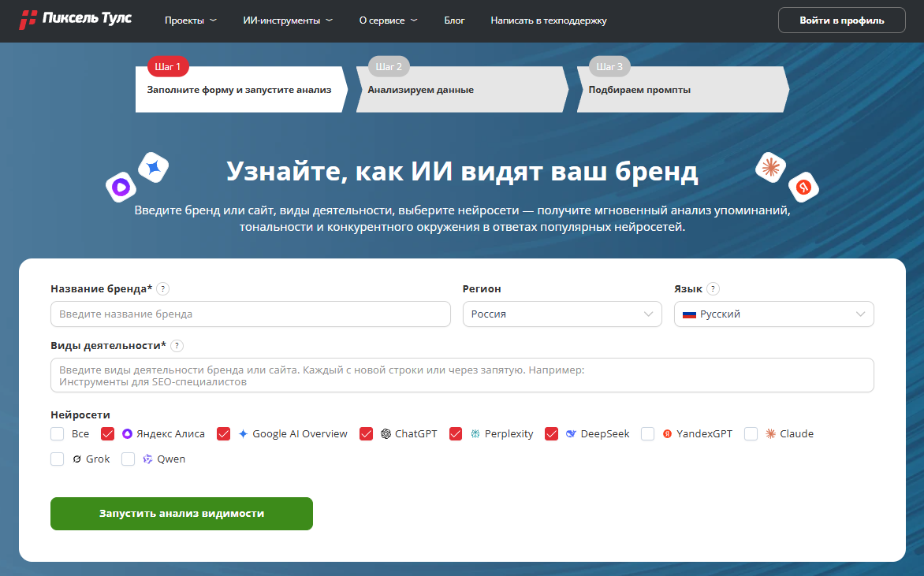
Task: Click the Пиксель Тулс logo
Action: click(x=76, y=20)
